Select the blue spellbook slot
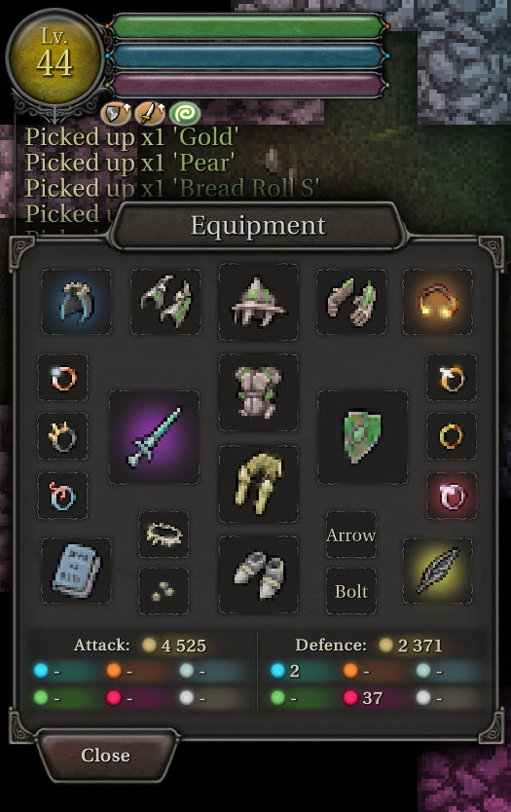 click(x=76, y=571)
